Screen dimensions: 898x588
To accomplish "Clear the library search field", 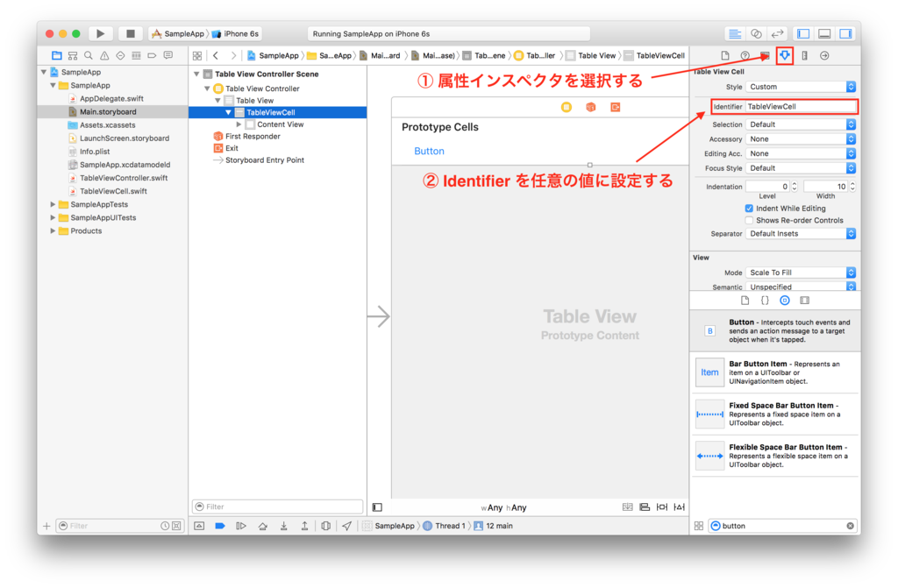I will [x=851, y=526].
